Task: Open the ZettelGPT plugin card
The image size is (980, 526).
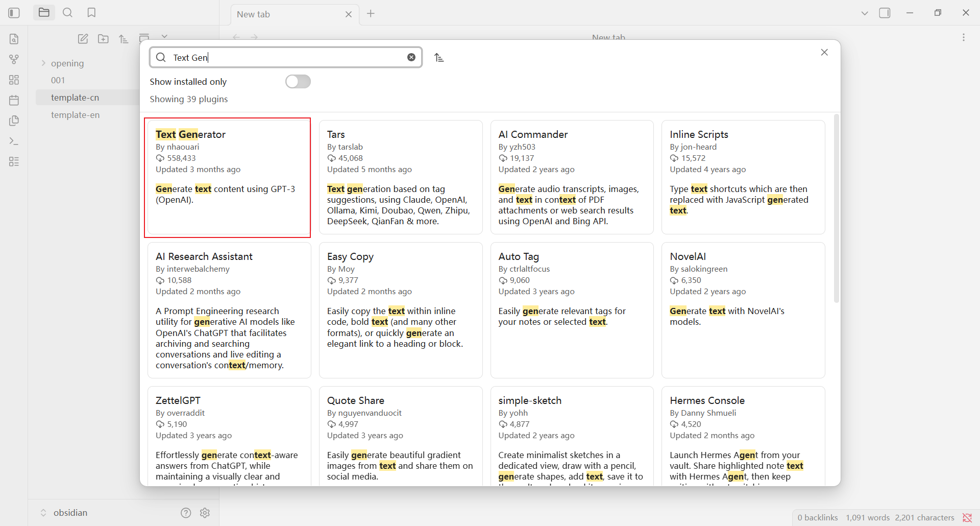Action: coord(229,436)
